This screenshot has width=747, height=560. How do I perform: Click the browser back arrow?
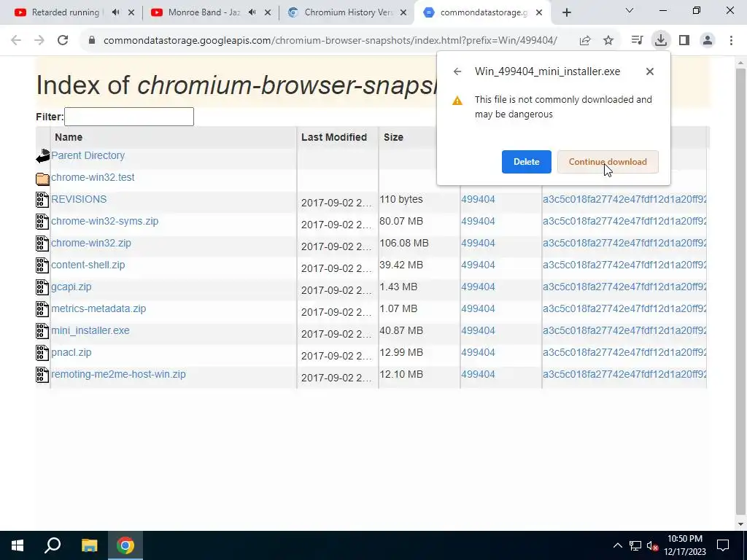coord(16,41)
